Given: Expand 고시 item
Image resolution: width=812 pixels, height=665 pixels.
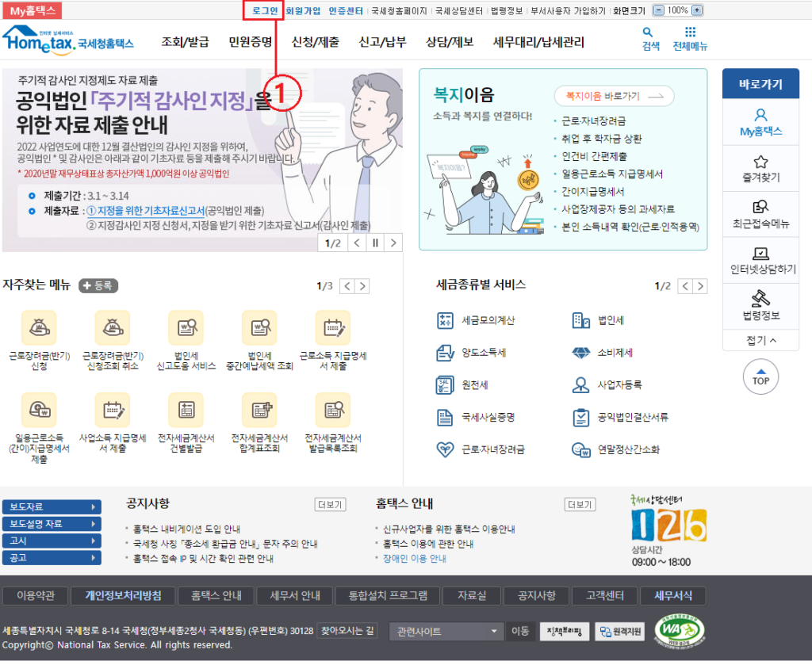Looking at the screenshot, I should (52, 541).
